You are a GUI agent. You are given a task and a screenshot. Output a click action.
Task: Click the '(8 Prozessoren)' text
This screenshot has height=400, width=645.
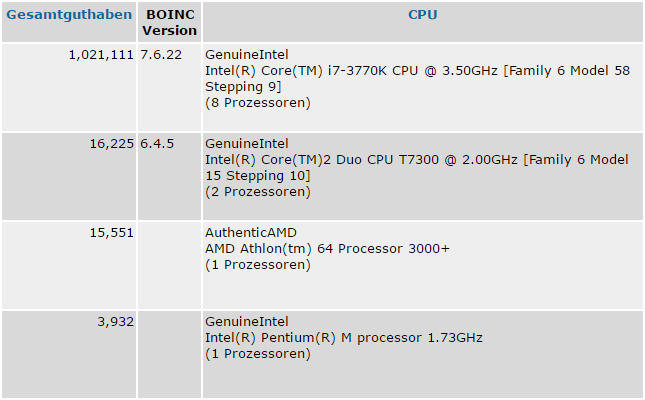(258, 102)
